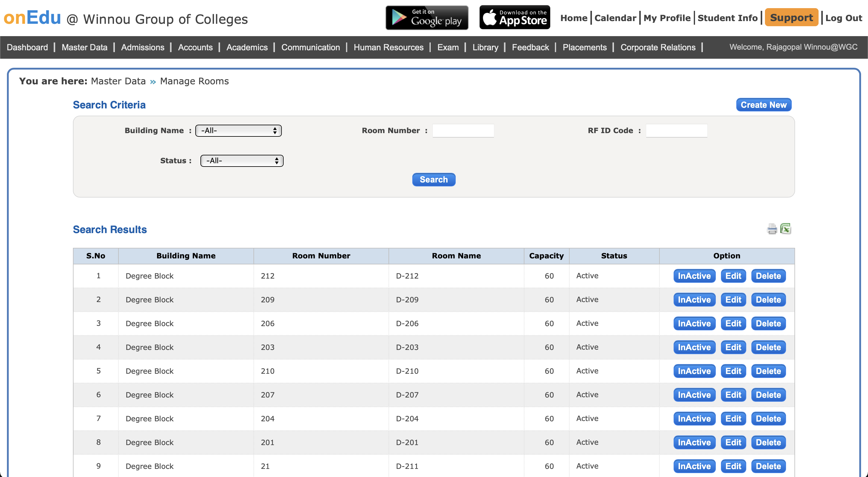Click the onEdu logo

pos(32,17)
